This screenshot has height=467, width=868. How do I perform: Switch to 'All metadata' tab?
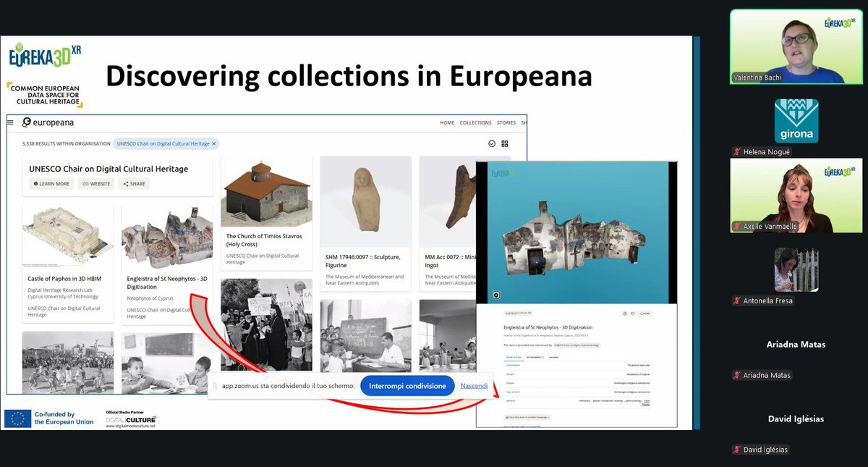point(535,357)
